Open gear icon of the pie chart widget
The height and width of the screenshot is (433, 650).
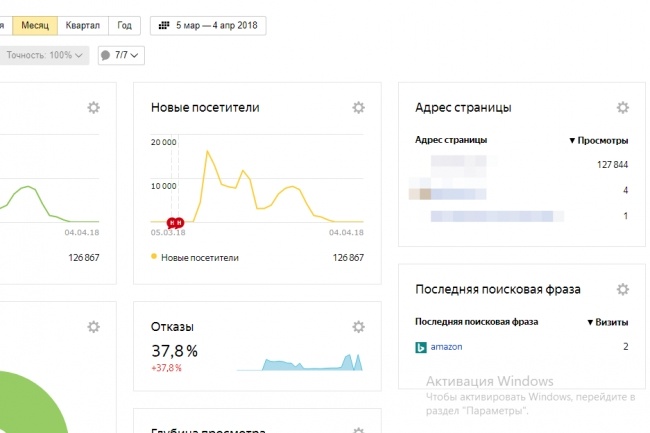[x=94, y=327]
